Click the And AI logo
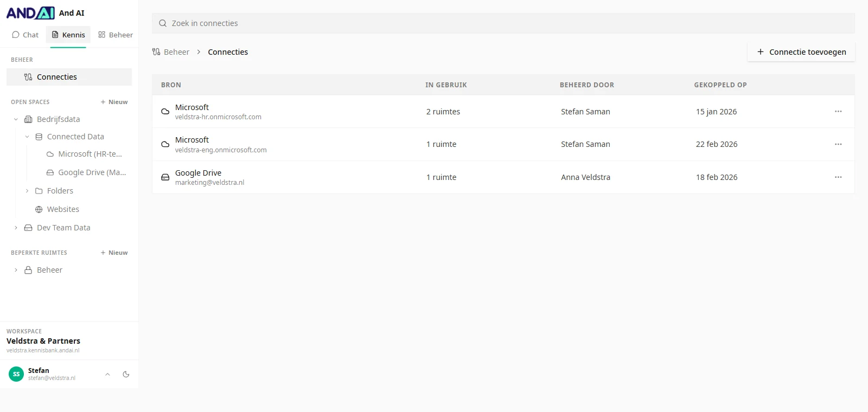 30,13
